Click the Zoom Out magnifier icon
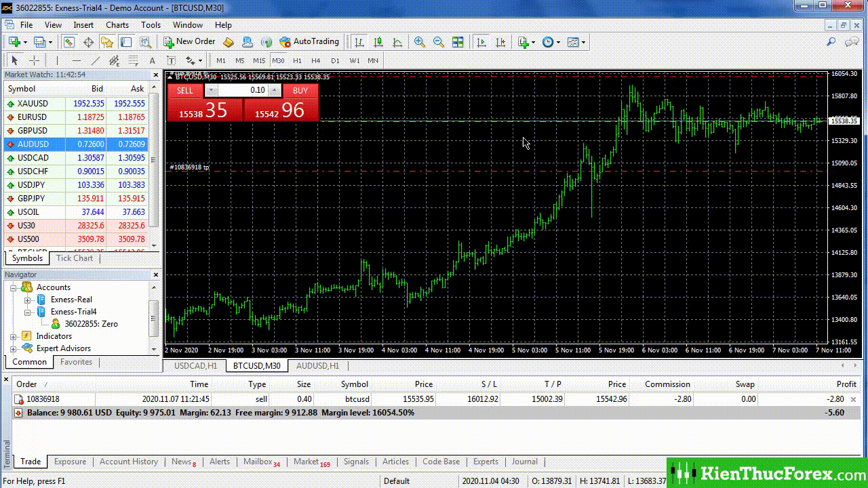The height and width of the screenshot is (488, 868). [439, 42]
